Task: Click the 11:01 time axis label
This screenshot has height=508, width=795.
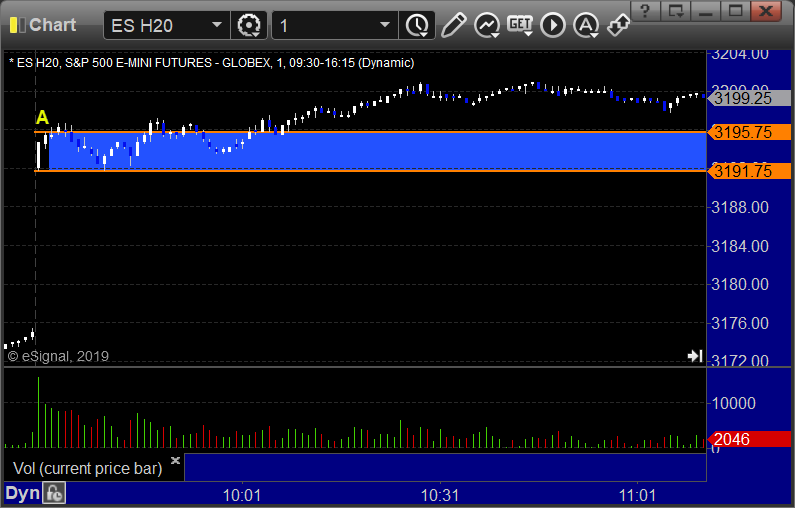Action: click(x=637, y=495)
